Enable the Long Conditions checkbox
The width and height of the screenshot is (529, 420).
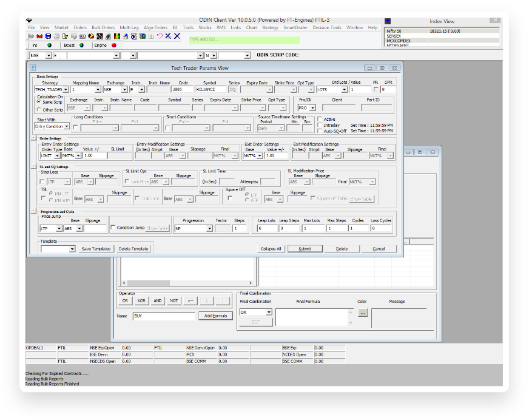point(76,127)
